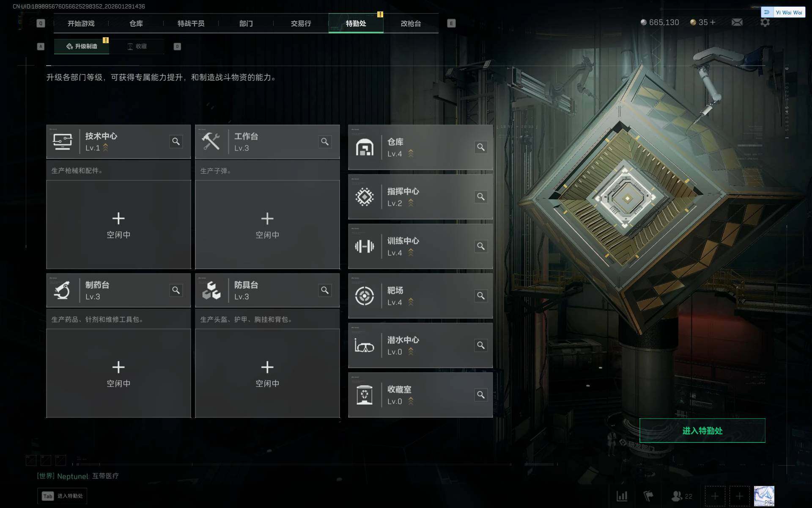The height and width of the screenshot is (508, 812).
Task: Open the friends list icon showing 22
Action: (682, 496)
